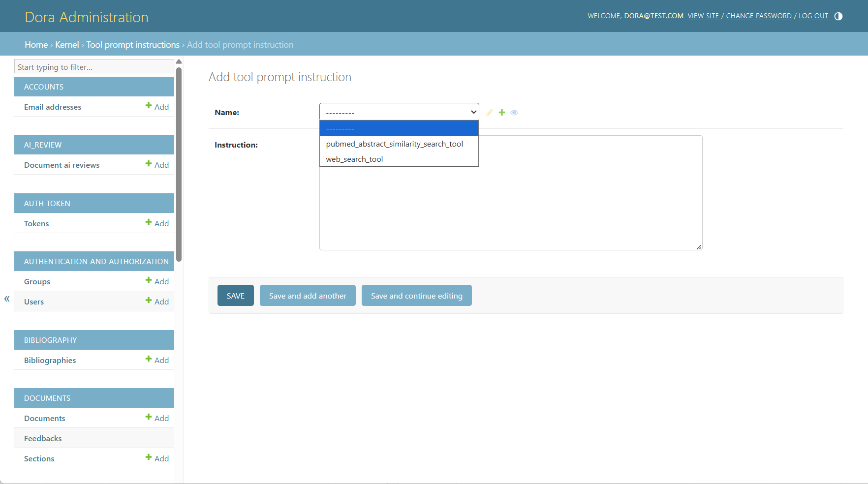Collapse the sidebar using the double-arrow control
This screenshot has width=868, height=484.
(x=6, y=299)
